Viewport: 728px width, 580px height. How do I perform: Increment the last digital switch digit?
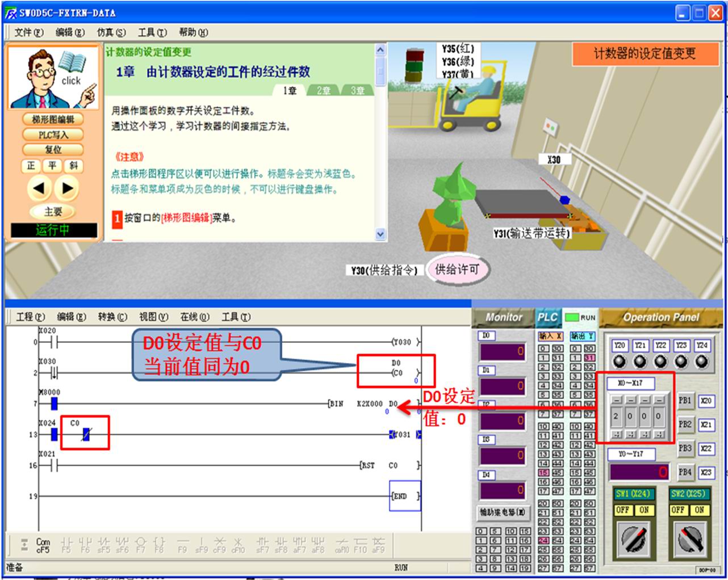(x=659, y=434)
